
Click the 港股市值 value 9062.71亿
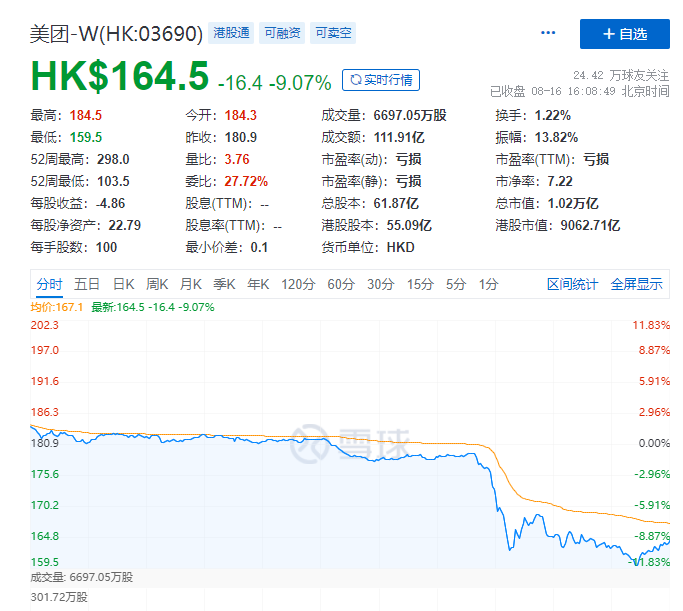590,225
